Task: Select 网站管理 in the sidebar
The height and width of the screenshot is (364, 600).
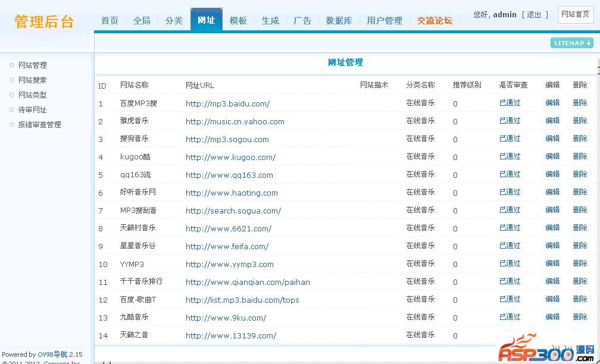Action: click(32, 65)
